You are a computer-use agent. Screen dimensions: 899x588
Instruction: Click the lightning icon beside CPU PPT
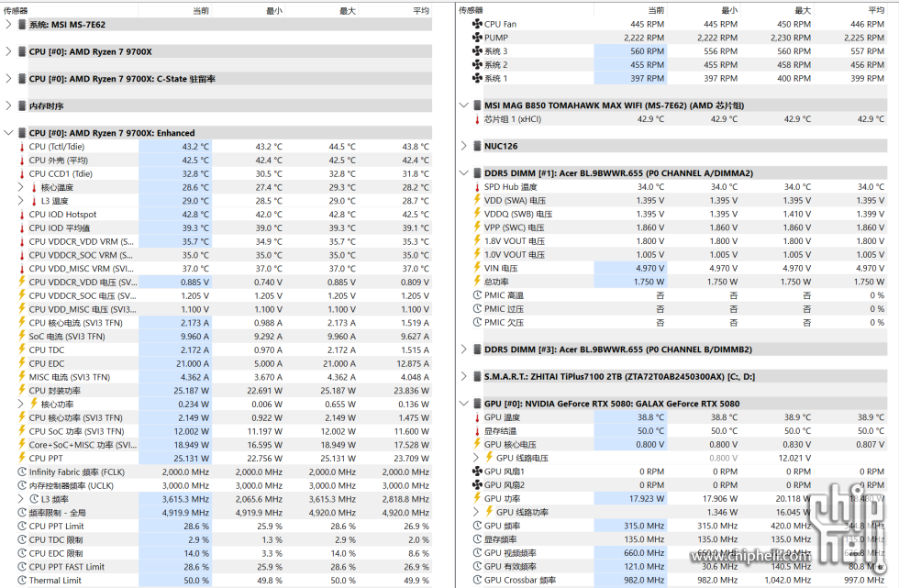(x=22, y=458)
